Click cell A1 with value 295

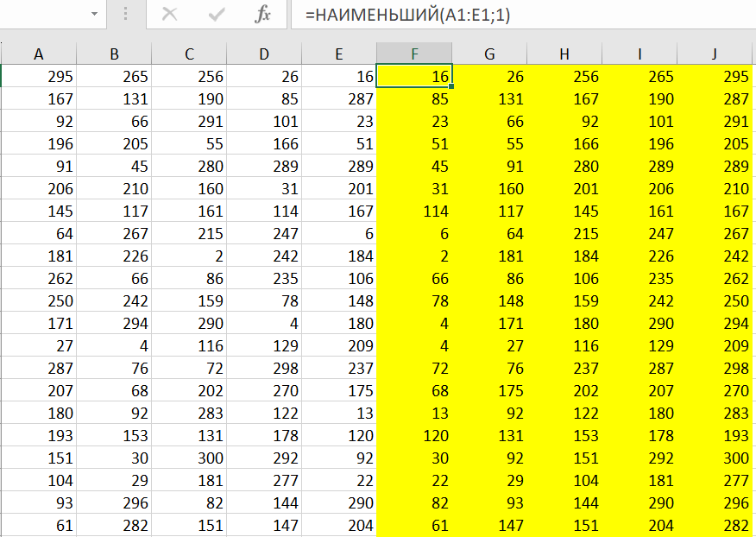coord(39,77)
